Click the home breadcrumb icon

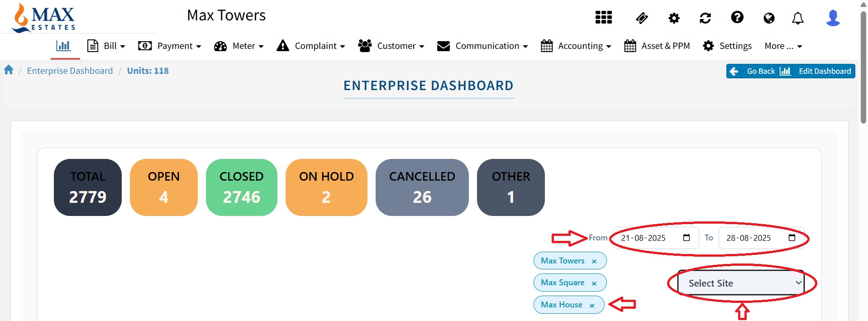pyautogui.click(x=9, y=70)
